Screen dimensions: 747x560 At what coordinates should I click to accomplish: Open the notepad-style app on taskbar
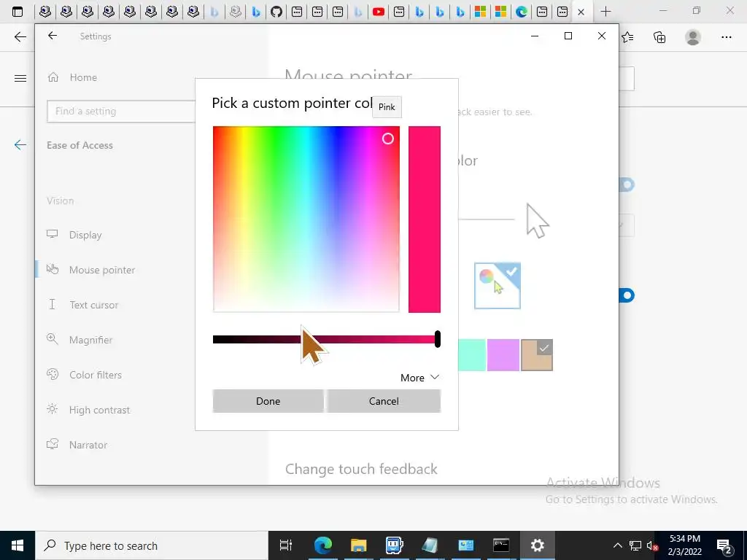tap(430, 545)
